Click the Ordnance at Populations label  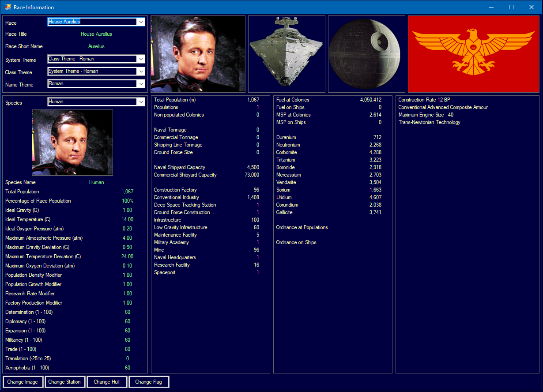click(x=302, y=227)
